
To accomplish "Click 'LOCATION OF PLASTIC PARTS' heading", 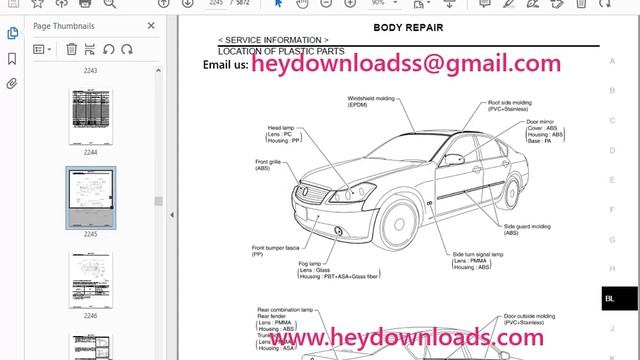I will pyautogui.click(x=281, y=51).
